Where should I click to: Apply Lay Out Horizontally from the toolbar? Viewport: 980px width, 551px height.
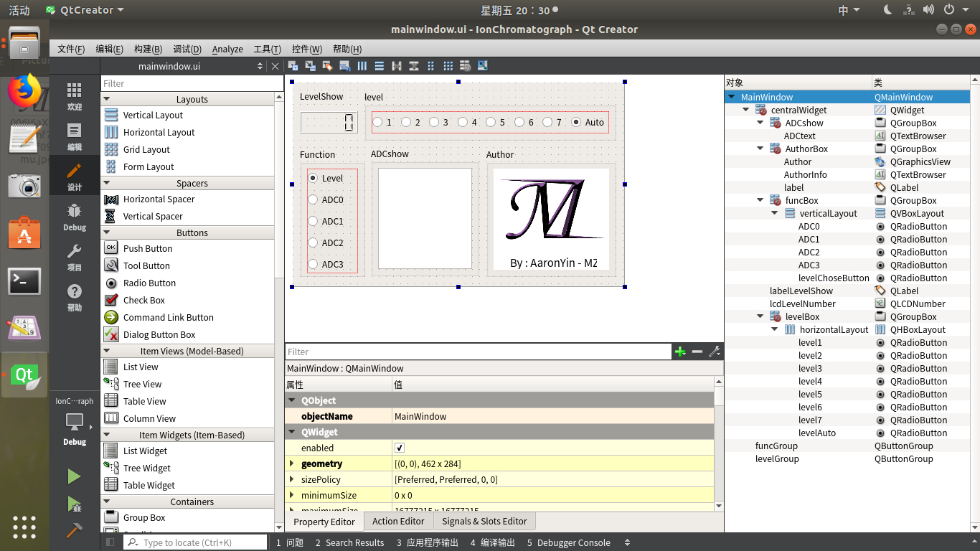(362, 66)
